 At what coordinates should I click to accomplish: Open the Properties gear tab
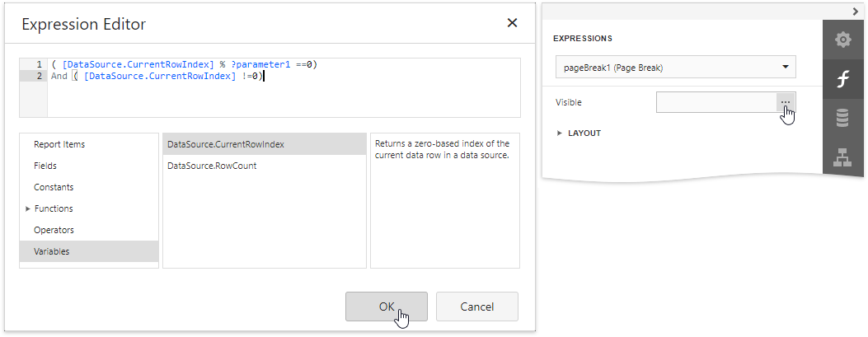coord(842,40)
